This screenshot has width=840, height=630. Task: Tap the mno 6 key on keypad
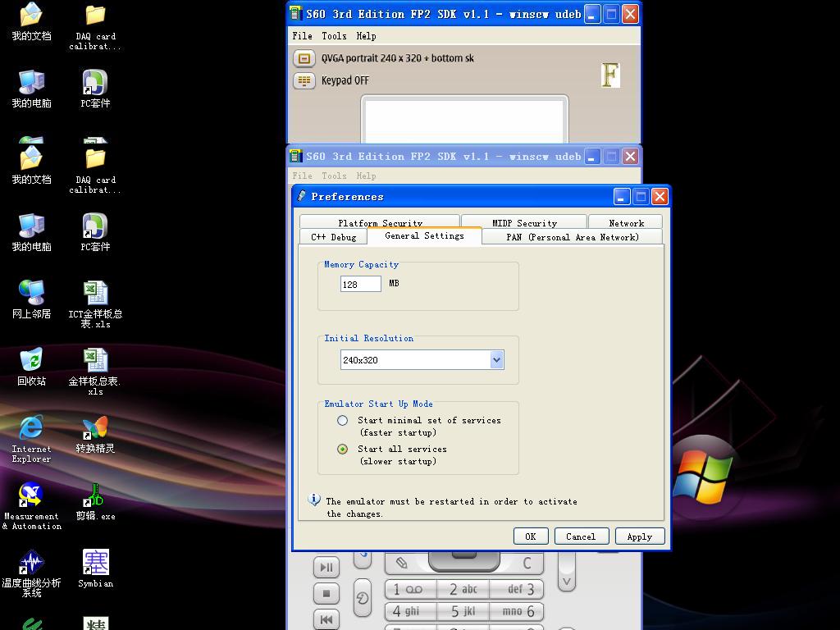click(x=517, y=611)
